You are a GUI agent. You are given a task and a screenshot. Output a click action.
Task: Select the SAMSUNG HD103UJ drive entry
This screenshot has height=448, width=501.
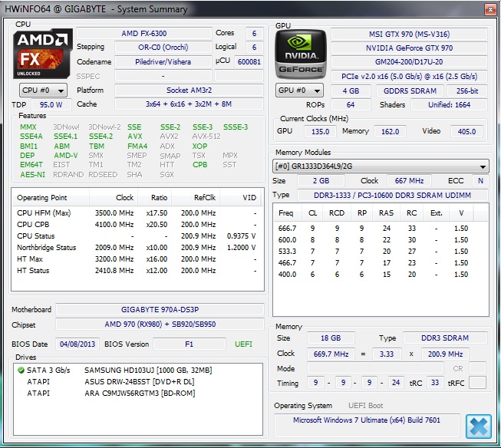tap(138, 370)
